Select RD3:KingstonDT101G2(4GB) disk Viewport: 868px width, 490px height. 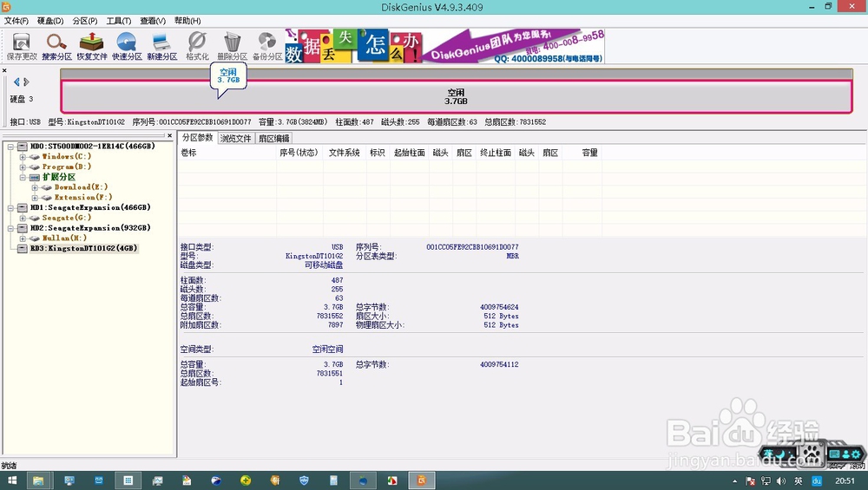pyautogui.click(x=83, y=248)
